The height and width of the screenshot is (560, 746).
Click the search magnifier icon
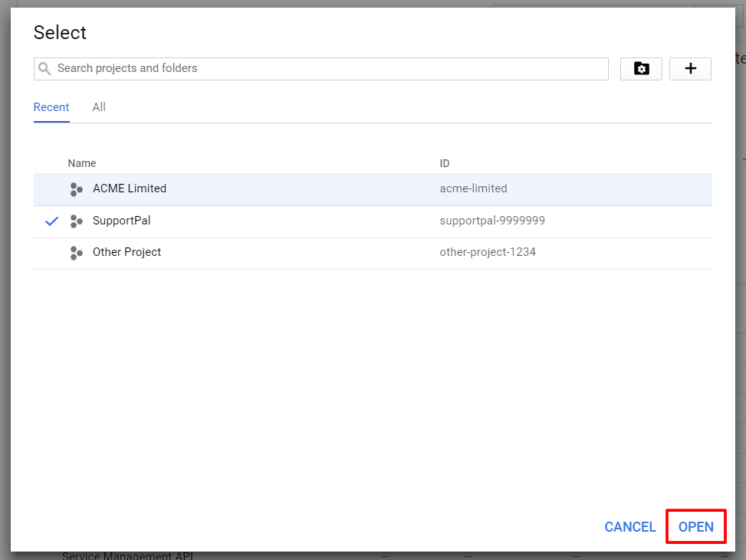coord(44,68)
